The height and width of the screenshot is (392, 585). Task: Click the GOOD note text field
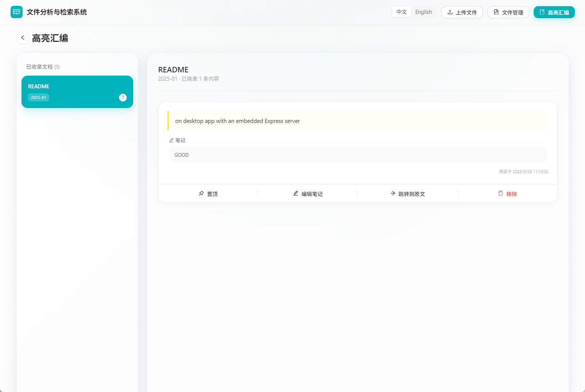pos(357,155)
